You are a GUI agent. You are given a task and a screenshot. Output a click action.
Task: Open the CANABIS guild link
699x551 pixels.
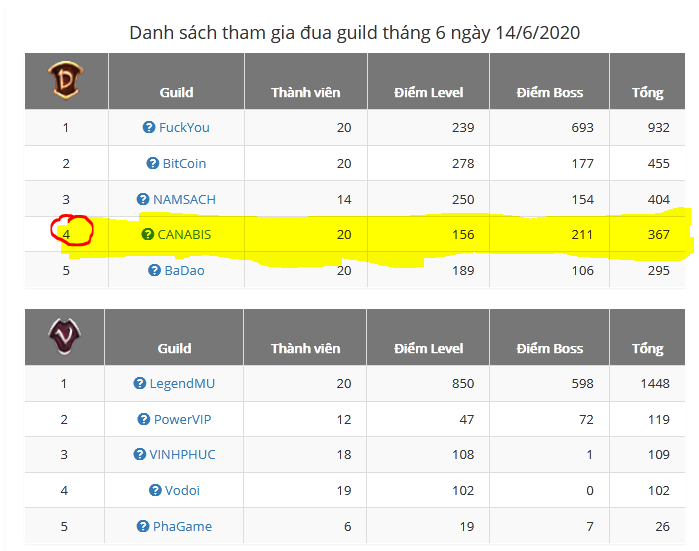tap(184, 234)
